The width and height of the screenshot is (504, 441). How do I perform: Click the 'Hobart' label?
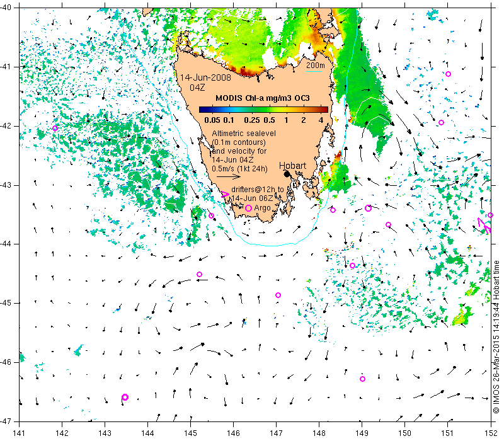pos(292,166)
